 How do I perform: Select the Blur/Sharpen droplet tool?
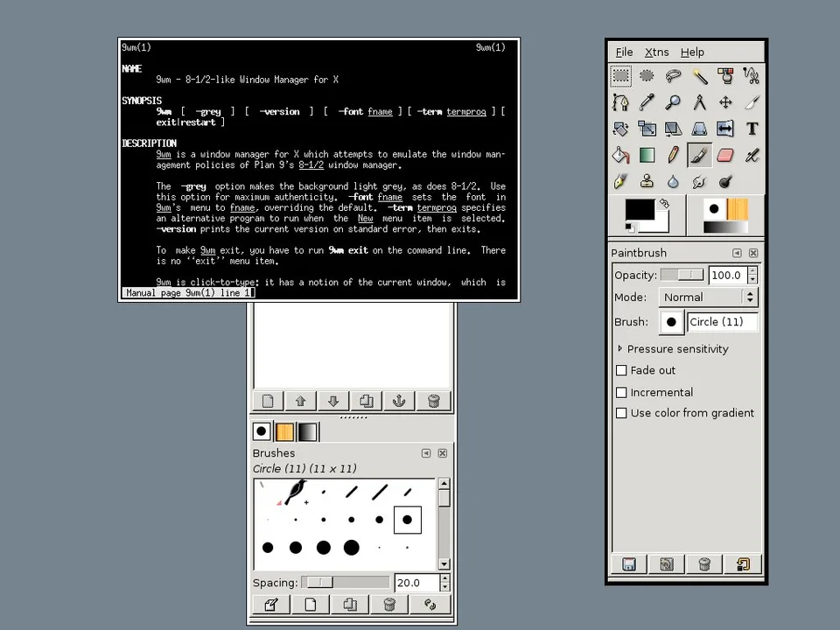674,182
